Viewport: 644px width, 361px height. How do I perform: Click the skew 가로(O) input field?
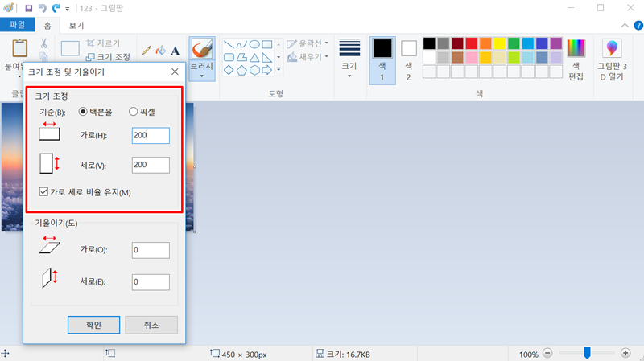click(x=151, y=250)
